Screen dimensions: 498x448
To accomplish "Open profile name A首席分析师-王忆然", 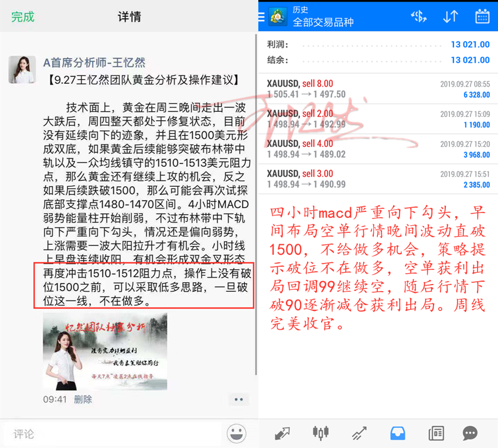I will tap(94, 62).
